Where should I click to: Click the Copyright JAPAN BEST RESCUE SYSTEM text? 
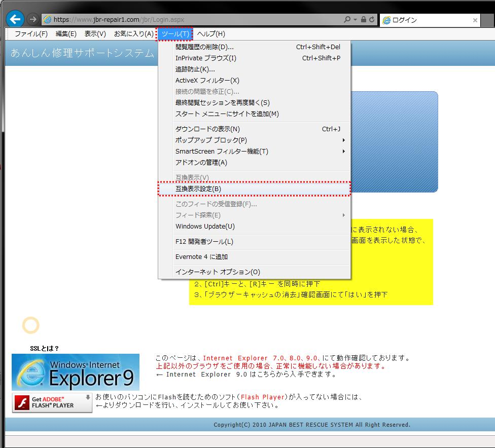[x=312, y=425]
